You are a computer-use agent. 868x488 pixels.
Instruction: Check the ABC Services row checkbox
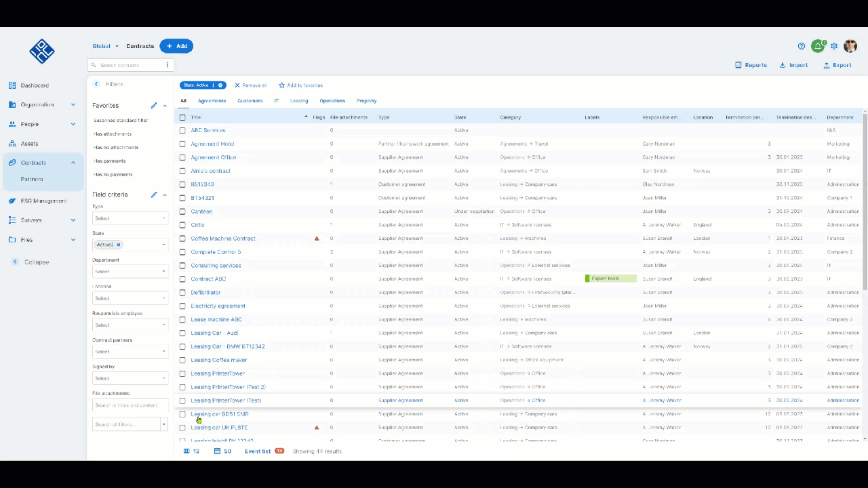[182, 130]
